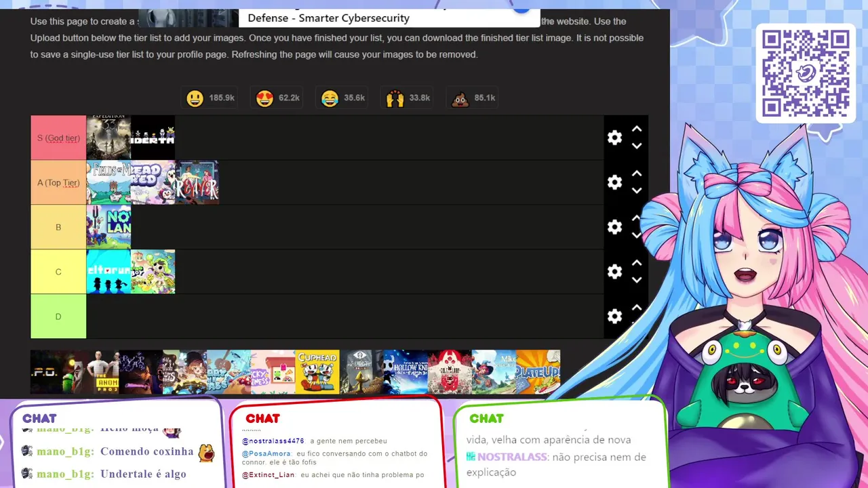Image resolution: width=868 pixels, height=488 pixels.
Task: Click the CHAT heading in the red panel
Action: coord(262,419)
